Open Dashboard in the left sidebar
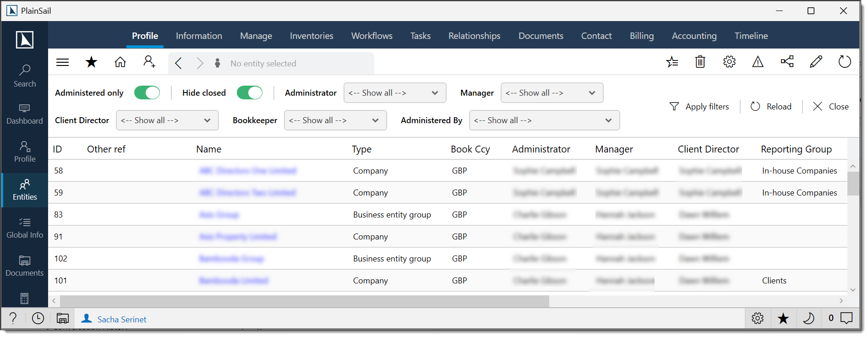This screenshot has width=868, height=337. 25,114
